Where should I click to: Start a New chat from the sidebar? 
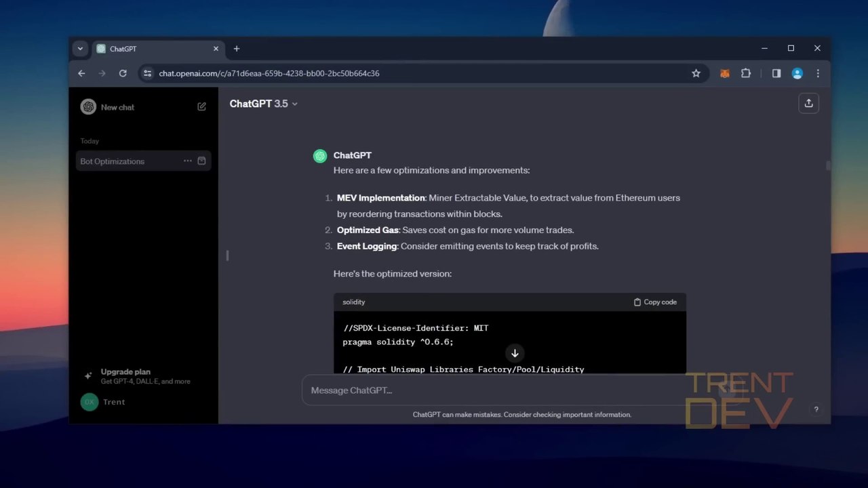[x=117, y=107]
